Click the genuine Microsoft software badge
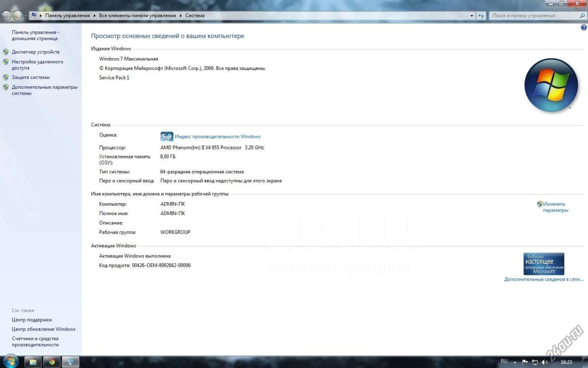This screenshot has height=368, width=588. coord(544,264)
